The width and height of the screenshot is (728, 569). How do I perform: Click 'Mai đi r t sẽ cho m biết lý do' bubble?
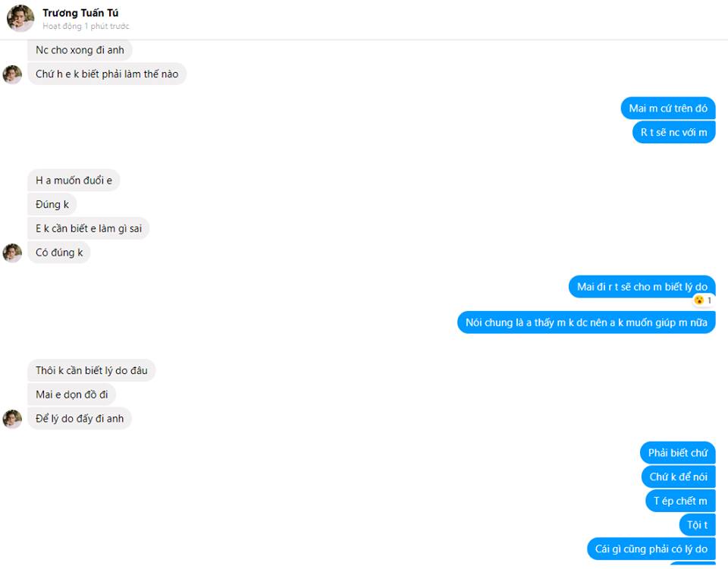coord(642,287)
